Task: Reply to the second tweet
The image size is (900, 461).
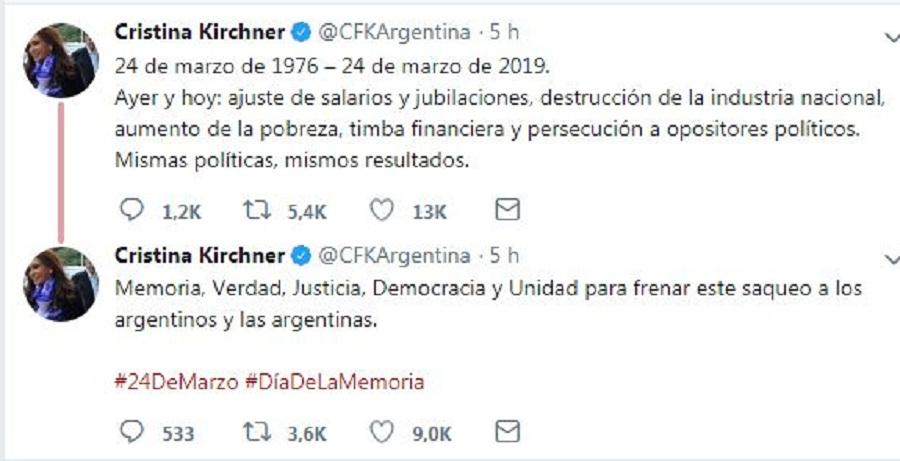Action: pos(130,432)
